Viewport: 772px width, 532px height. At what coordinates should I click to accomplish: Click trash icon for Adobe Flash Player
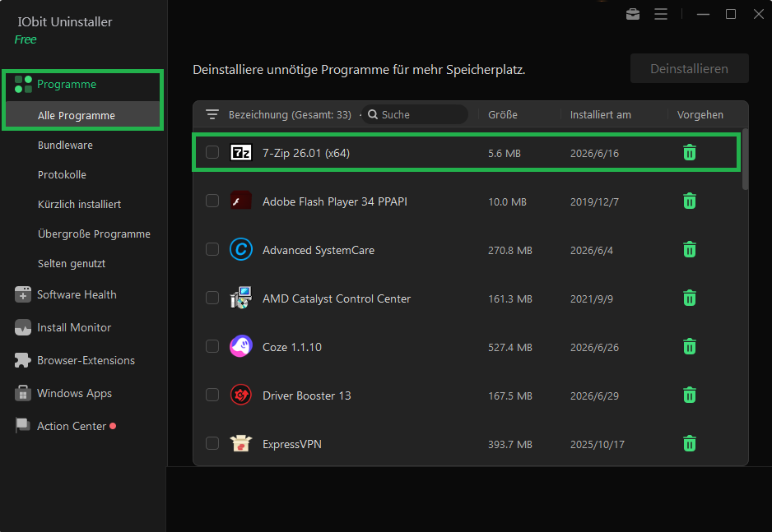point(690,201)
